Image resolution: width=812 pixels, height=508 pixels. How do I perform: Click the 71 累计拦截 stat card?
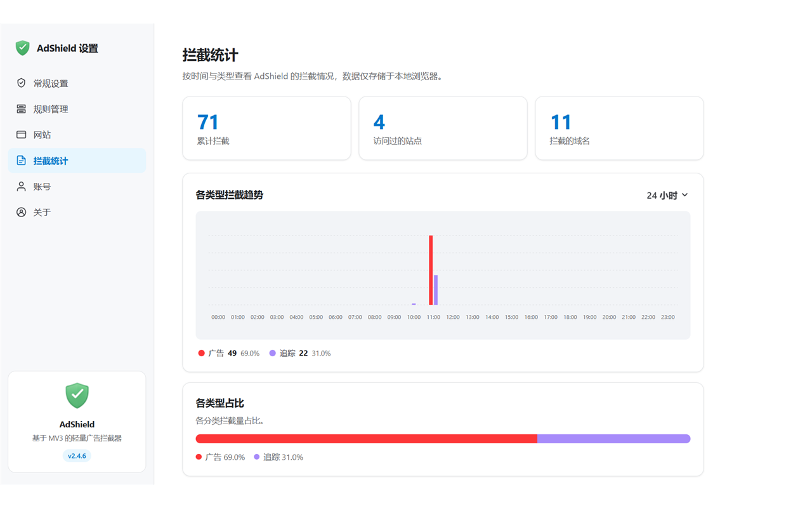click(x=266, y=128)
